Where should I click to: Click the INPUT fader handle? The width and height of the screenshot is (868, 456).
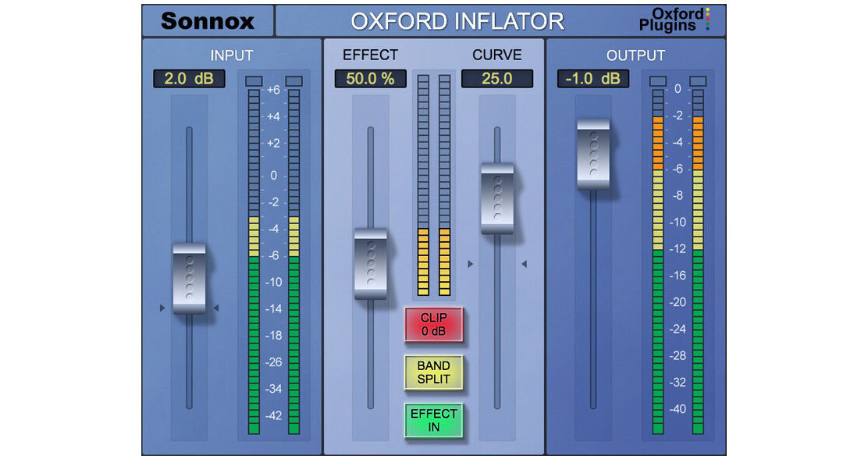coord(190,279)
